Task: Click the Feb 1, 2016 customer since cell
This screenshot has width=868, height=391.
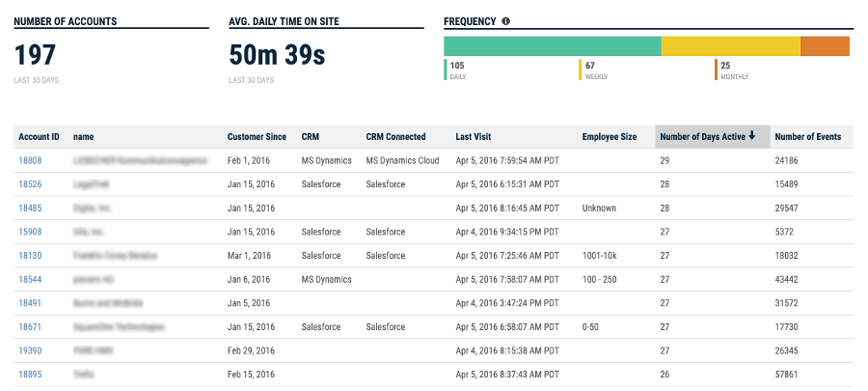Action: point(249,160)
